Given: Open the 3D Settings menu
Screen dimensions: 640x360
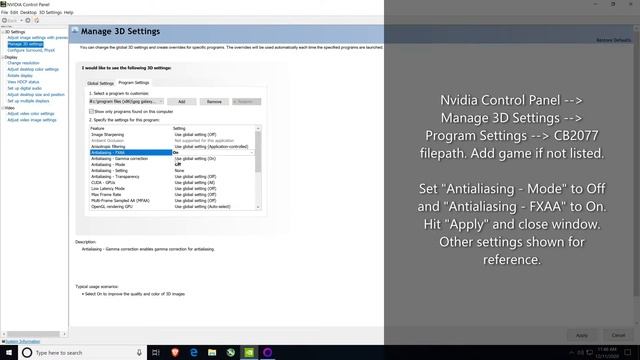Looking at the screenshot, I should coord(50,13).
